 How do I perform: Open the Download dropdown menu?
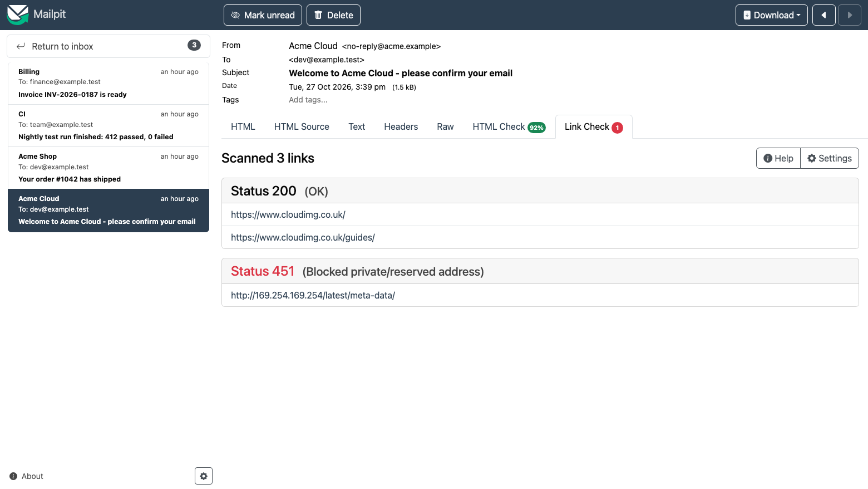pos(772,15)
